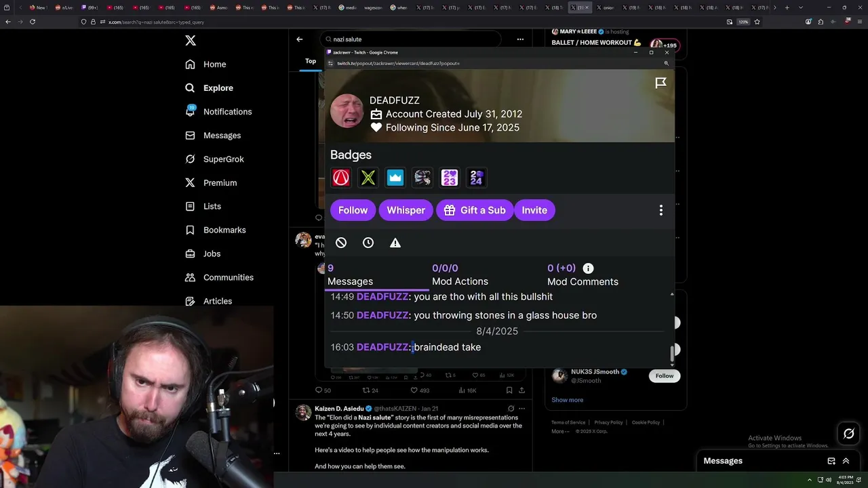Open Terms of Service link
The width and height of the screenshot is (868, 488).
(x=568, y=422)
